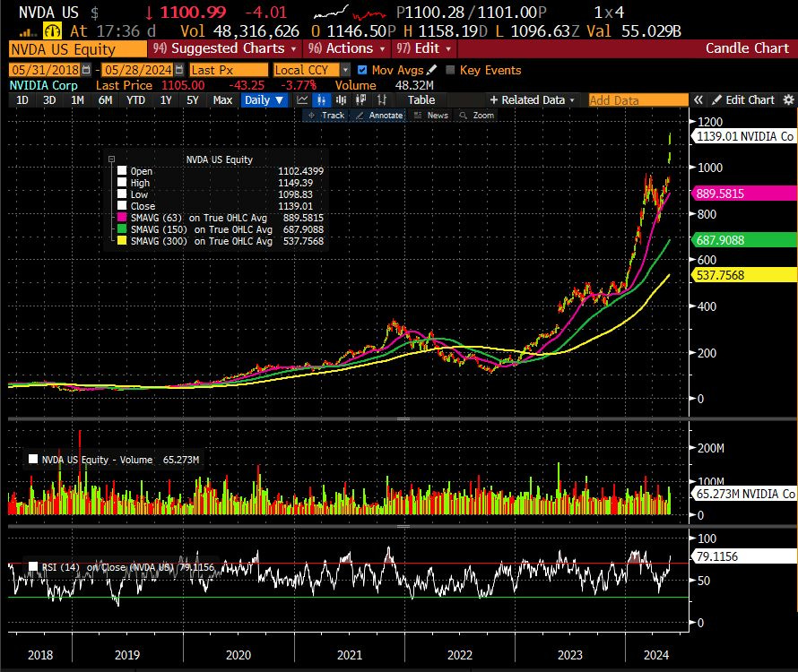Screen dimensions: 798x672
Task: Click the Candle Chart title text
Action: click(x=747, y=48)
